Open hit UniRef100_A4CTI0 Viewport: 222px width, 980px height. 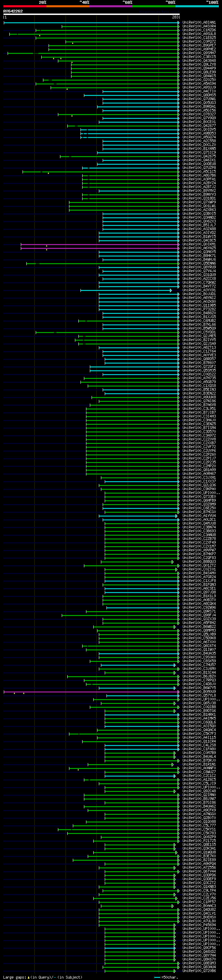[199, 92]
